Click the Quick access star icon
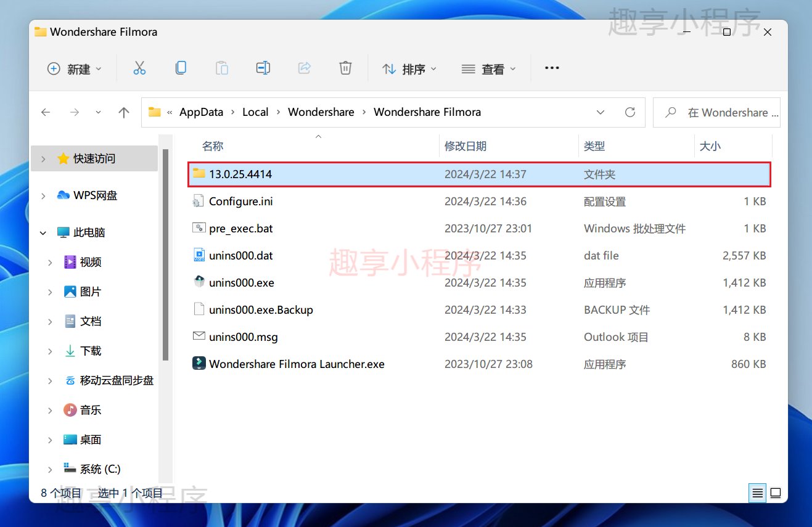Viewport: 812px width, 527px height. 63,158
